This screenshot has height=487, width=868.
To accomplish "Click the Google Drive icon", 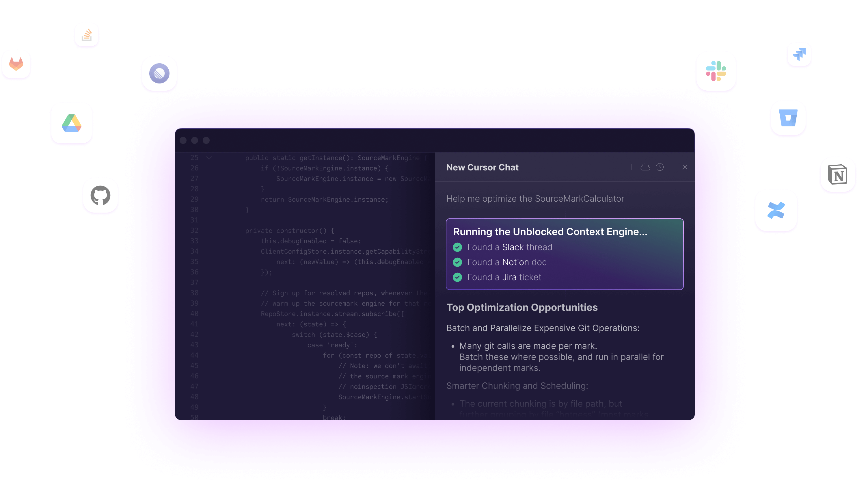I will click(71, 123).
